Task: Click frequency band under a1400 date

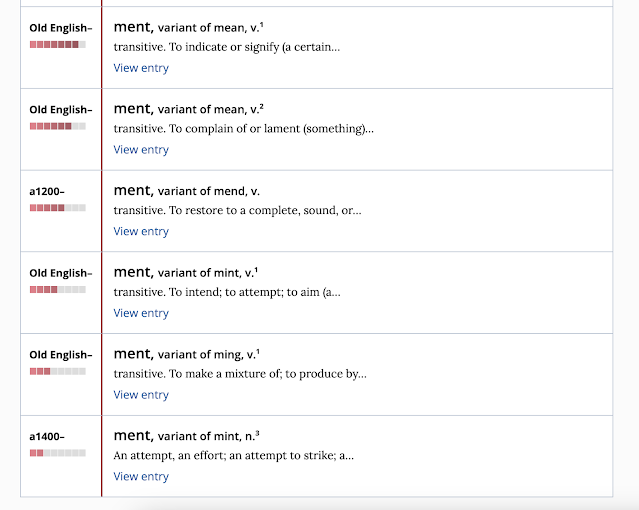Action: 57,453
